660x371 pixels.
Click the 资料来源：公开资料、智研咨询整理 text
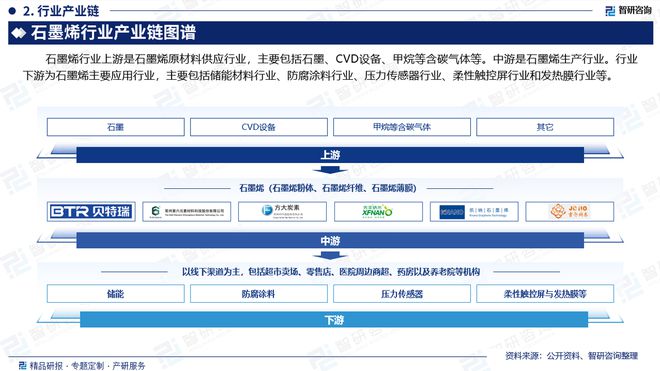point(571,356)
